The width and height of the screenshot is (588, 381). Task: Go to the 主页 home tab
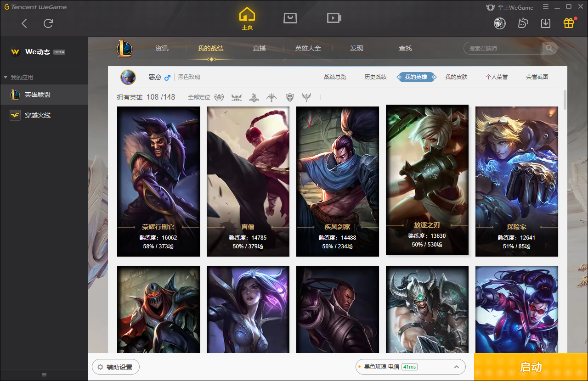pos(247,18)
